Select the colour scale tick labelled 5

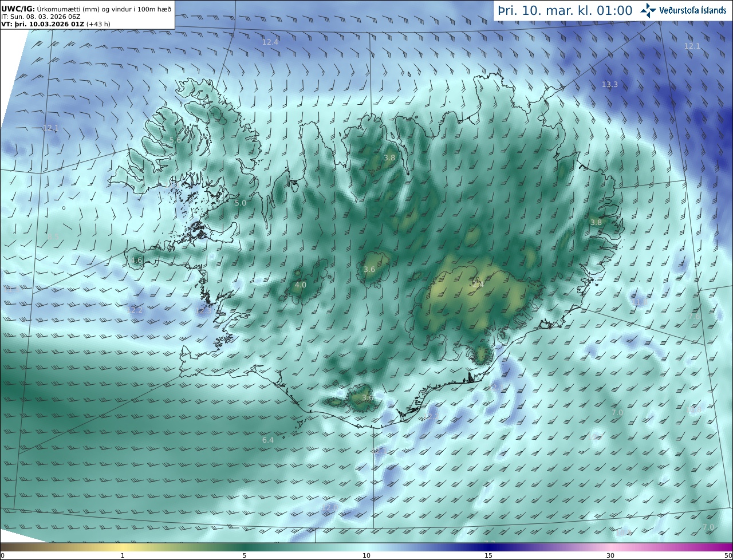(x=245, y=555)
